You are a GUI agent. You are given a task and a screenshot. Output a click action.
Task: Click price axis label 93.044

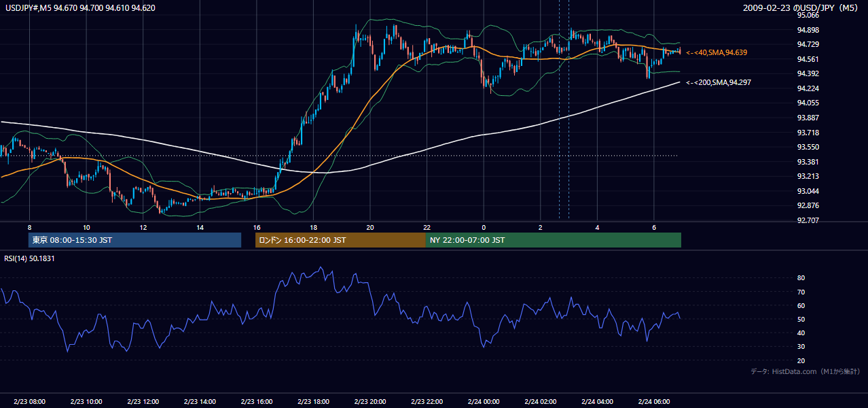click(x=810, y=191)
